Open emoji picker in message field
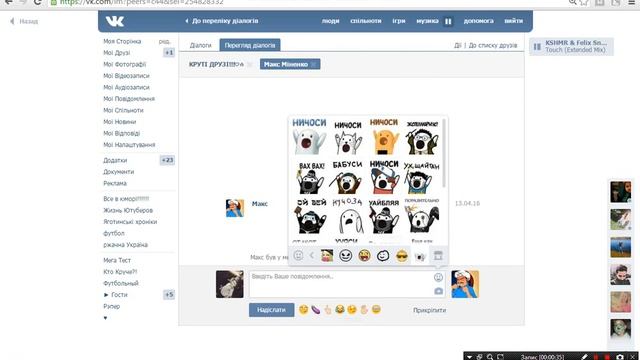This screenshot has height=360, width=640. point(438,277)
